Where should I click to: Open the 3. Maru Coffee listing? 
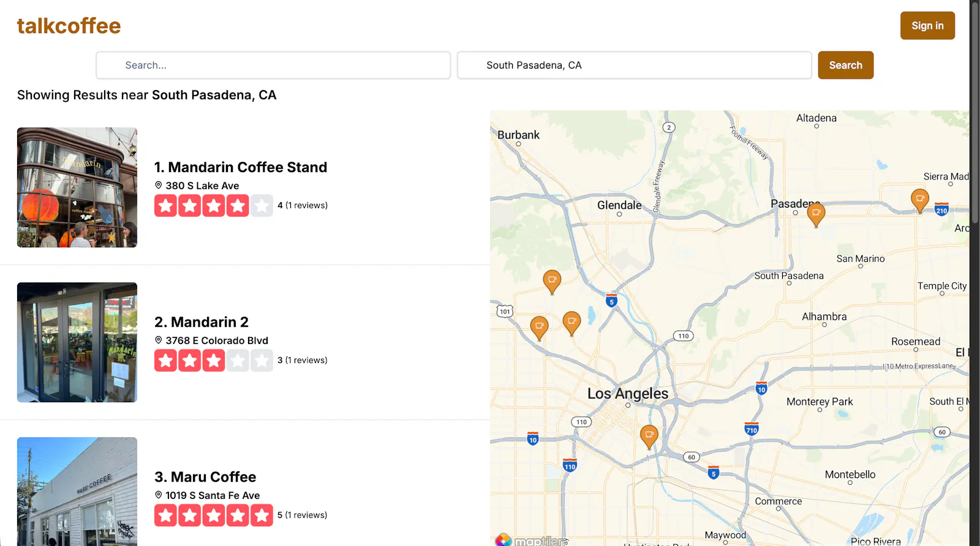pos(205,477)
